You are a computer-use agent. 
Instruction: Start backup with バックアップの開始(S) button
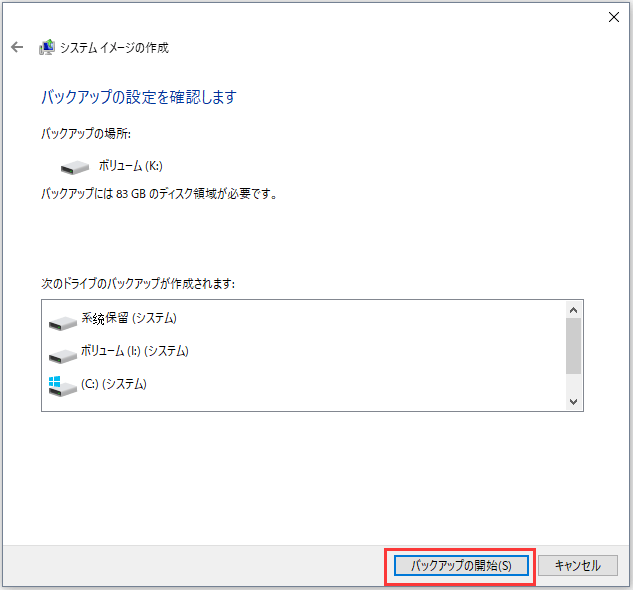461,565
